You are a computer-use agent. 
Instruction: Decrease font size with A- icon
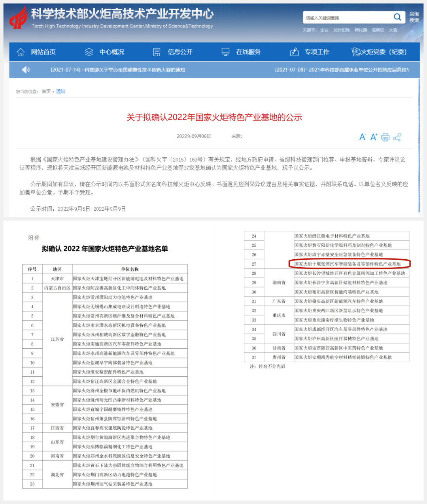tap(362, 137)
